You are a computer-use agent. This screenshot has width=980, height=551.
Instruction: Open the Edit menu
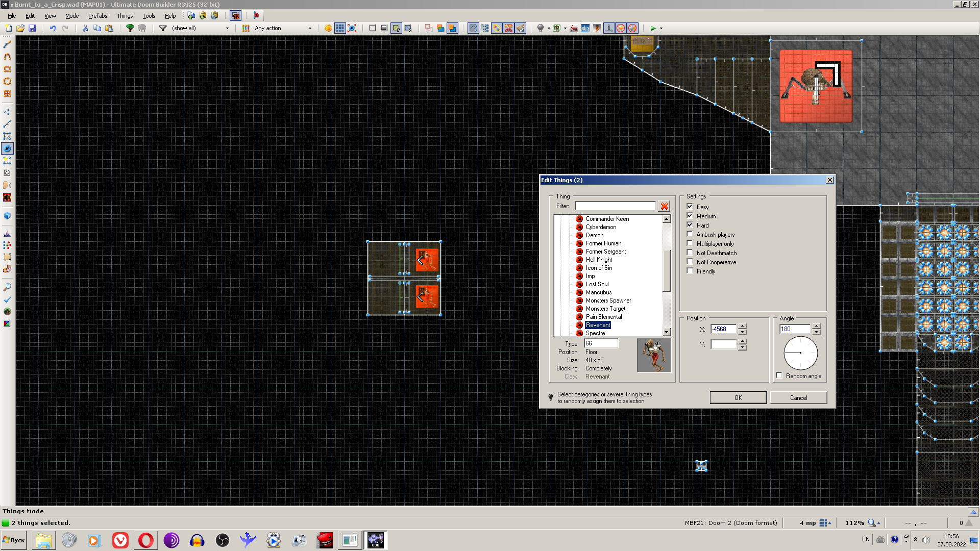[x=30, y=16]
